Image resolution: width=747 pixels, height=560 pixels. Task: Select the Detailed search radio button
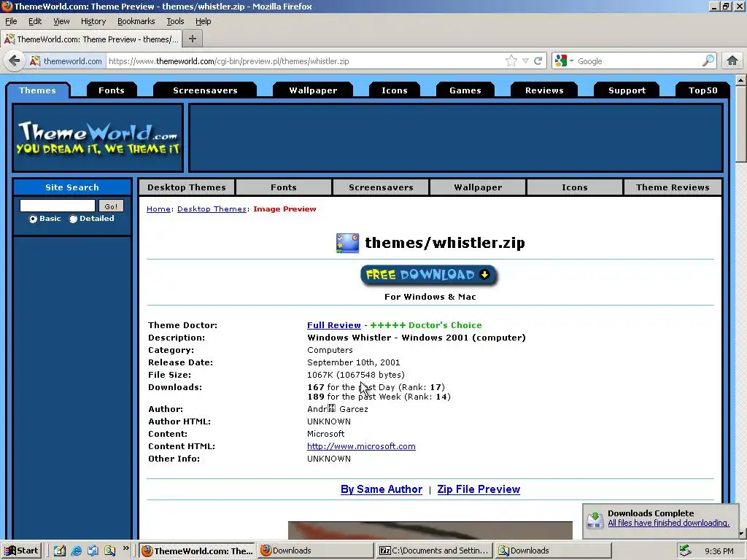tap(73, 219)
